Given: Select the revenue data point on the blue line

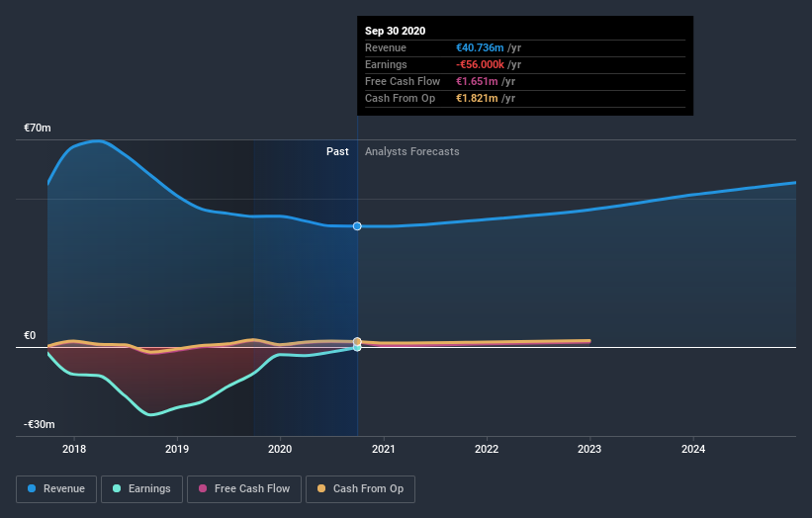Looking at the screenshot, I should (x=357, y=226).
